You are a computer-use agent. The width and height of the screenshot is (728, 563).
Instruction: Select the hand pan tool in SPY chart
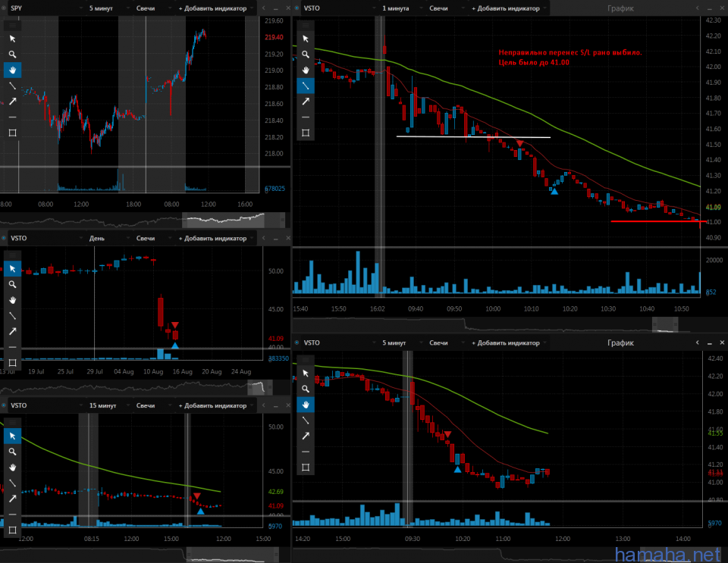[13, 70]
